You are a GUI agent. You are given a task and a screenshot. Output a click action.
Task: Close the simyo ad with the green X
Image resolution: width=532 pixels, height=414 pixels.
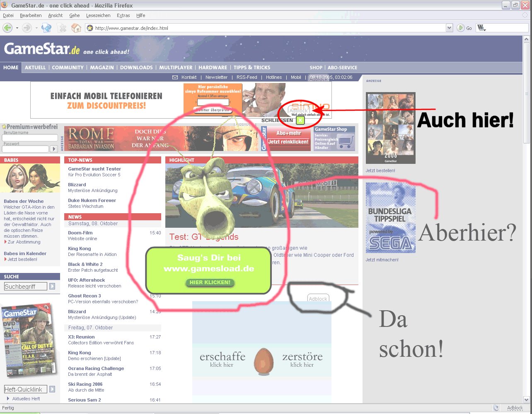tap(300, 120)
